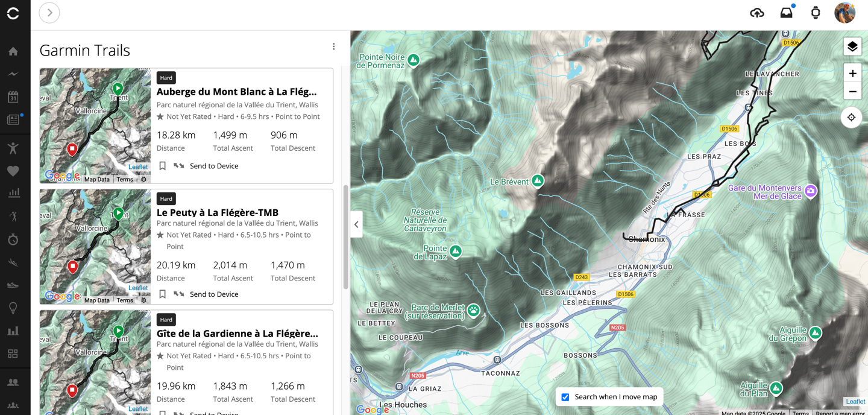Open the Connections people icon
Screen dimensions: 868x415
[13, 382]
